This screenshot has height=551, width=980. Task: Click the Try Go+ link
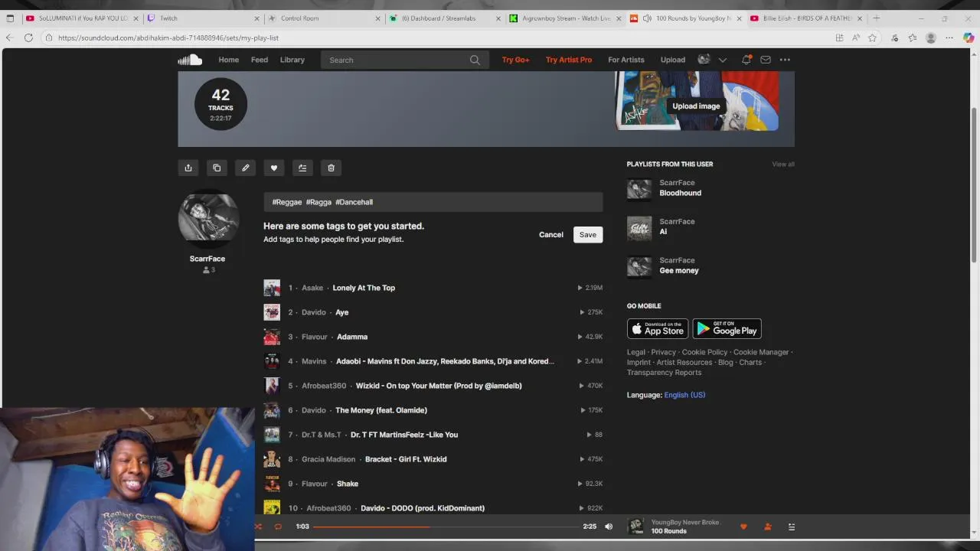[515, 60]
